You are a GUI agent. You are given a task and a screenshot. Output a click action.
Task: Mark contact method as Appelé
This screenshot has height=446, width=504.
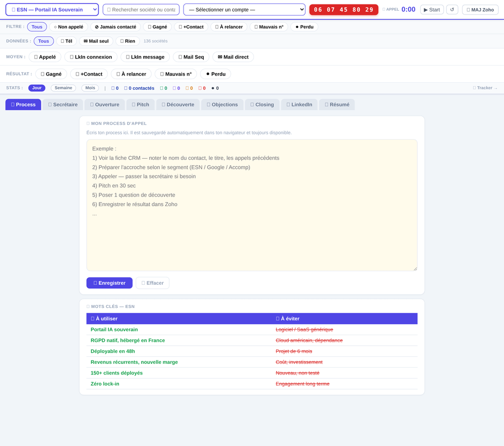45,57
